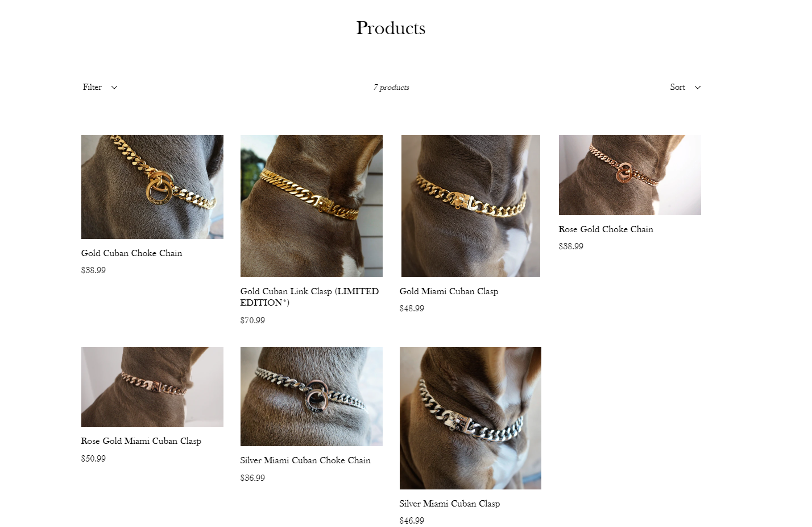Click the $70.99 price label
Viewport: 812px width, 527px height.
click(252, 320)
